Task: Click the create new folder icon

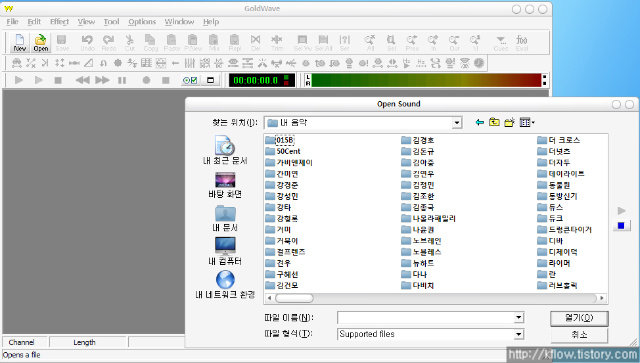Action: tap(509, 122)
